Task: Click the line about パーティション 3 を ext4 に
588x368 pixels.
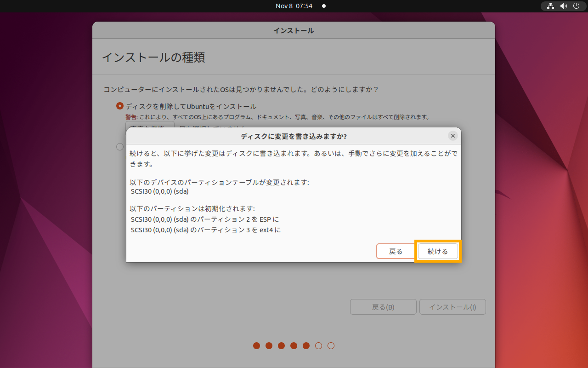Action: tap(206, 230)
